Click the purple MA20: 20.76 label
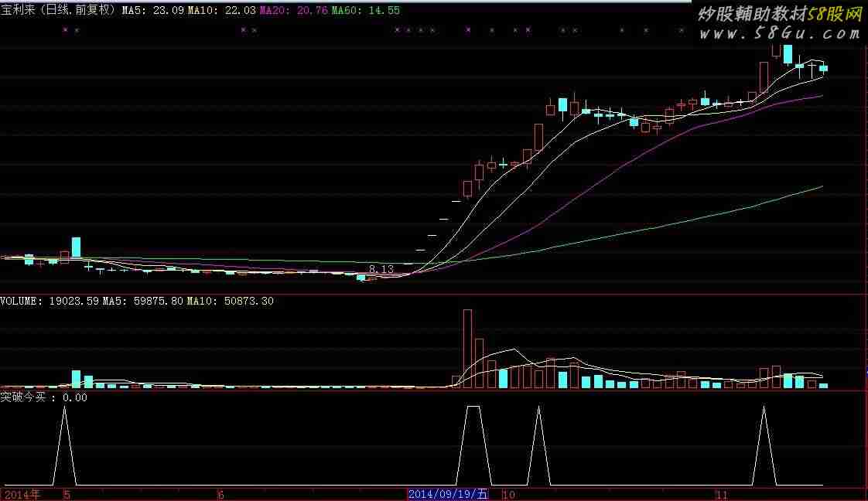 tap(294, 10)
